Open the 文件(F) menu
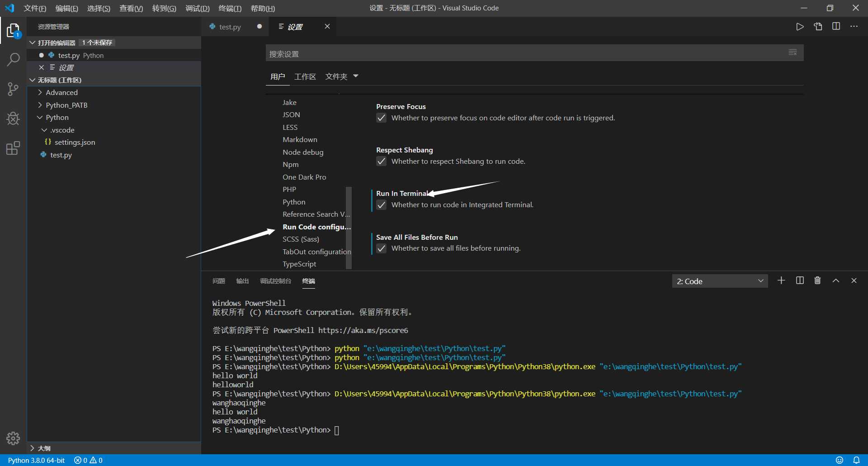 pos(35,8)
